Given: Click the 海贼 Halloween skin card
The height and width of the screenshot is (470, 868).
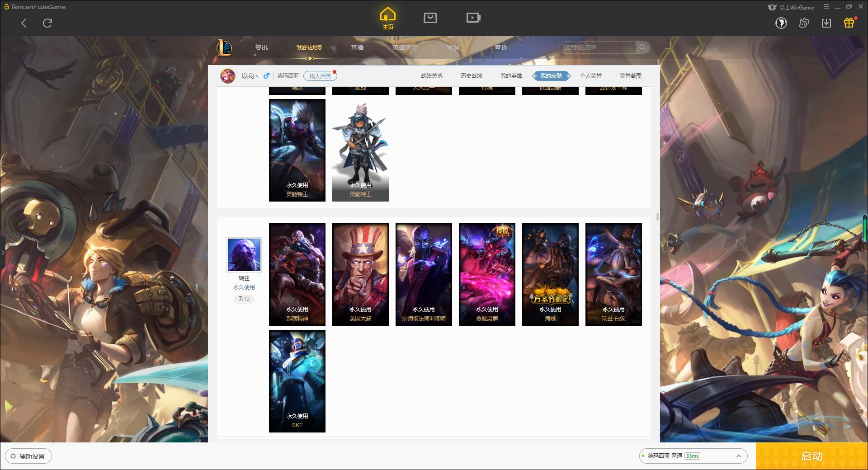Looking at the screenshot, I should (x=550, y=274).
